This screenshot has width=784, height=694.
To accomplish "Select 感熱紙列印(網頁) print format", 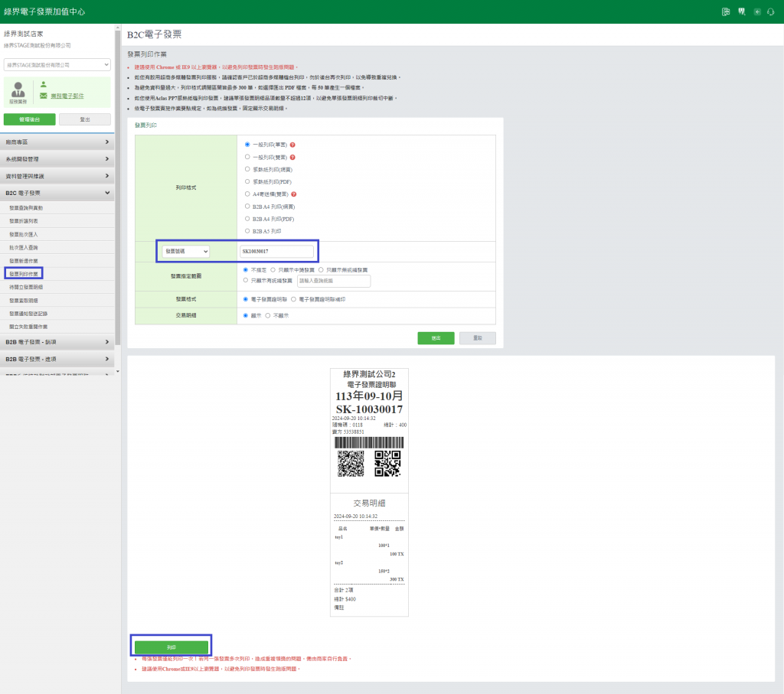I will (247, 169).
